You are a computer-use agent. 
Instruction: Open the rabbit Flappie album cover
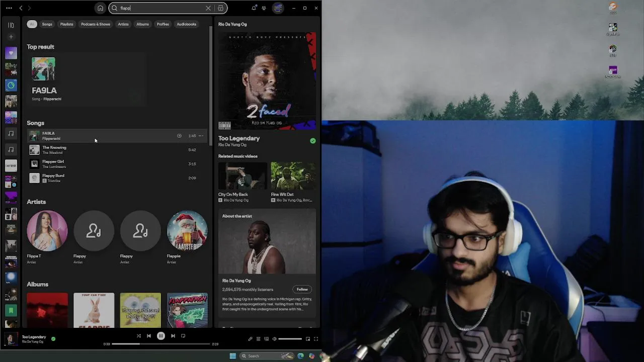coord(94,310)
